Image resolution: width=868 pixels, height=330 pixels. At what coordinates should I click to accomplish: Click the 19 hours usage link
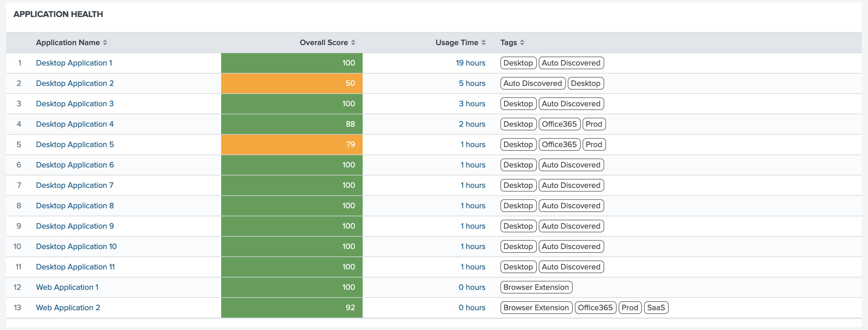[471, 63]
